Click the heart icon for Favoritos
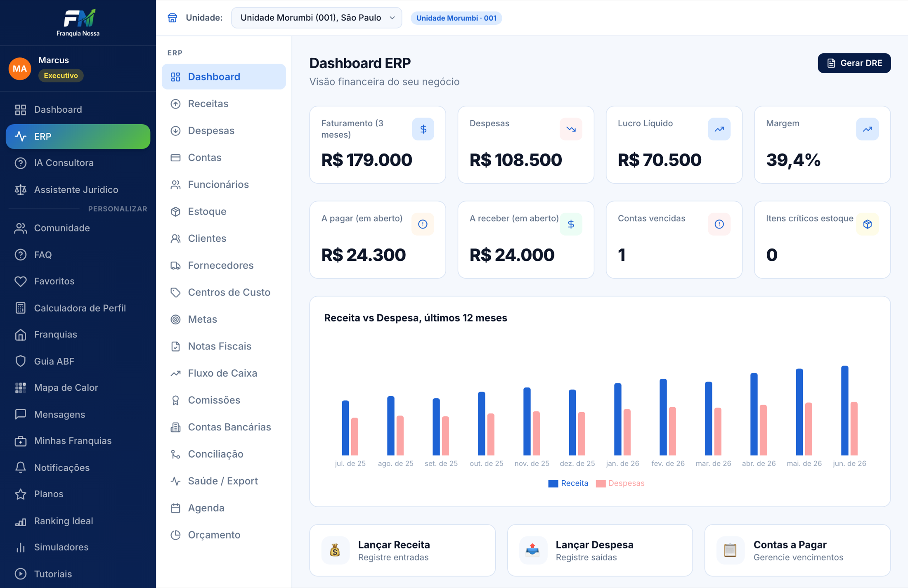 (21, 281)
